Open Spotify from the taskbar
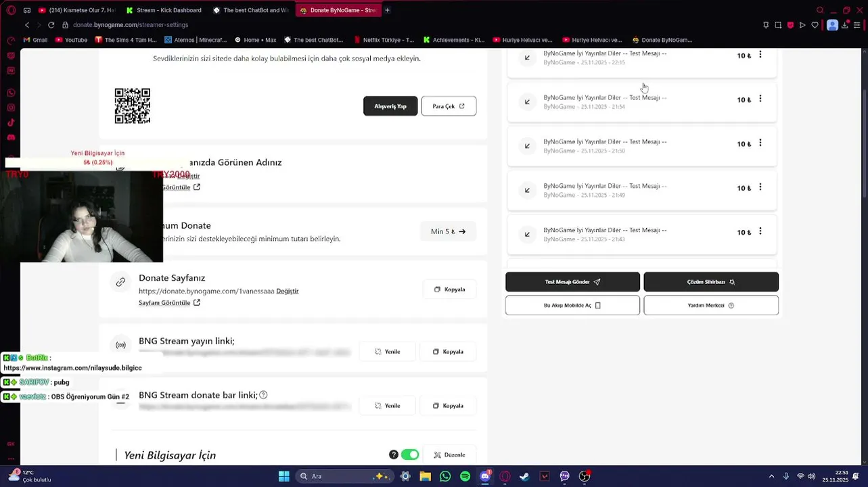The image size is (868, 487). (x=465, y=476)
